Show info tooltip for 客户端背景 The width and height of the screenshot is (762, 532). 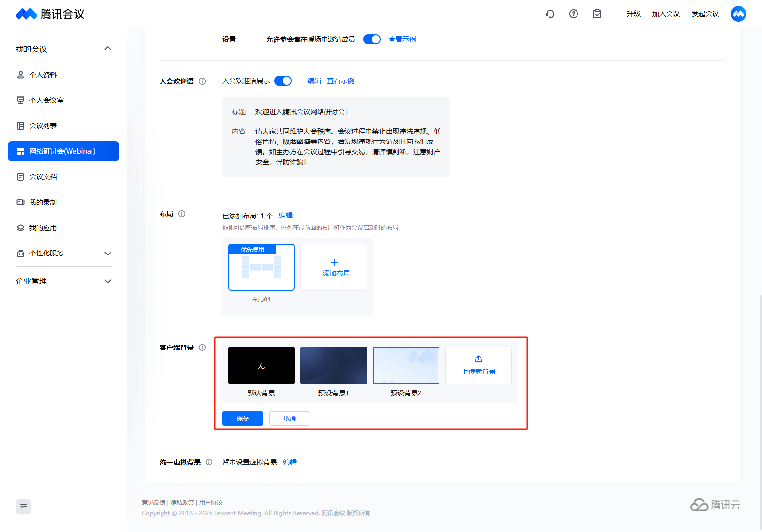[202, 347]
